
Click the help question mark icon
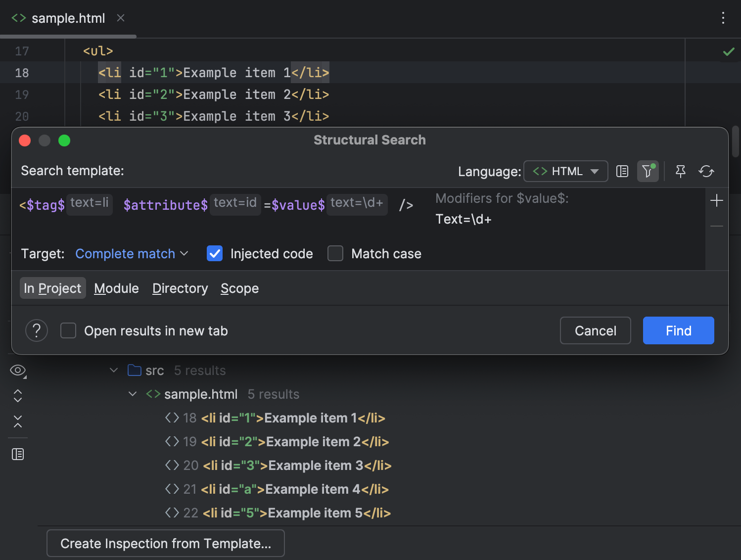(37, 330)
